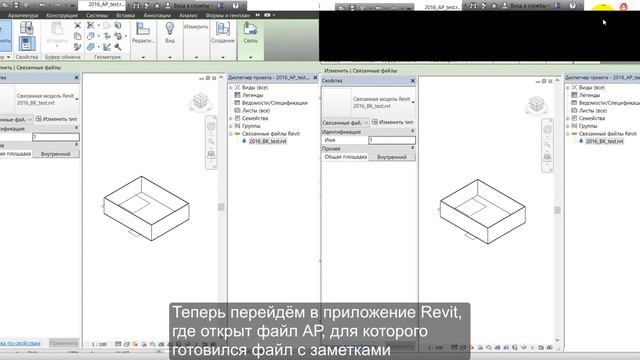Click the Имя input field in right Свойства panel
Viewport: 640px width, 360px height.
pyautogui.click(x=392, y=140)
